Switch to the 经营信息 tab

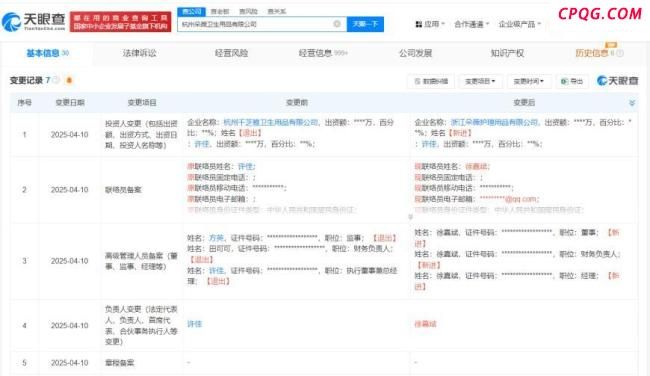pos(323,53)
